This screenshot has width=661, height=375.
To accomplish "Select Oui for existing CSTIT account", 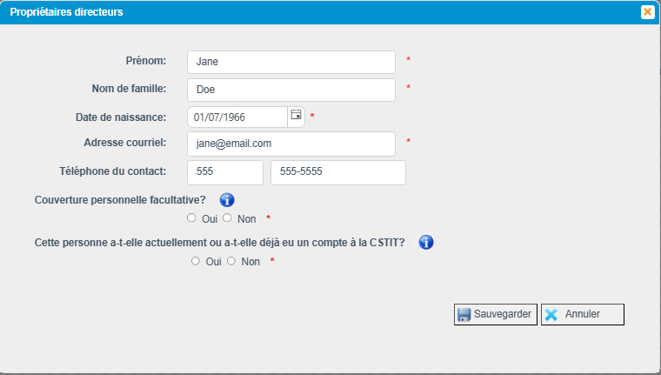I will [195, 261].
